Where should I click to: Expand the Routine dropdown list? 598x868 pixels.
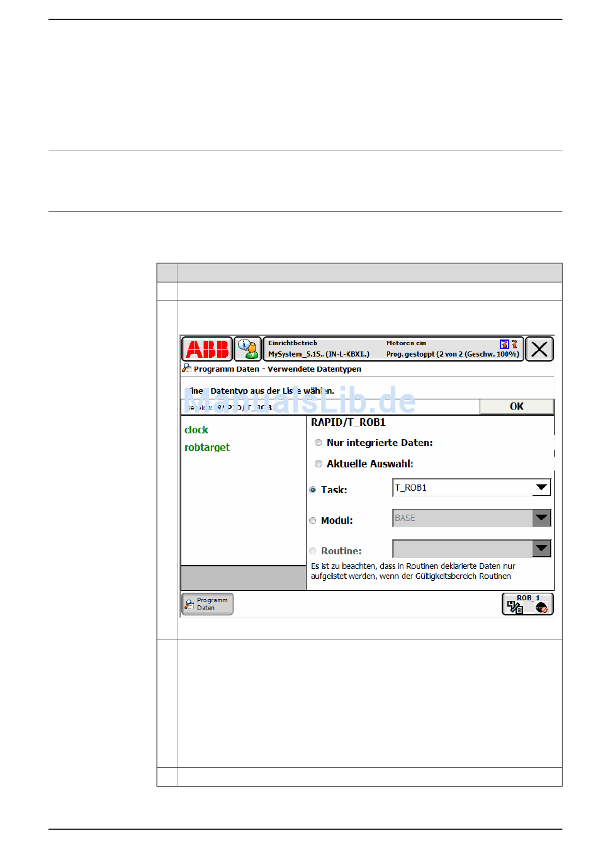[541, 549]
